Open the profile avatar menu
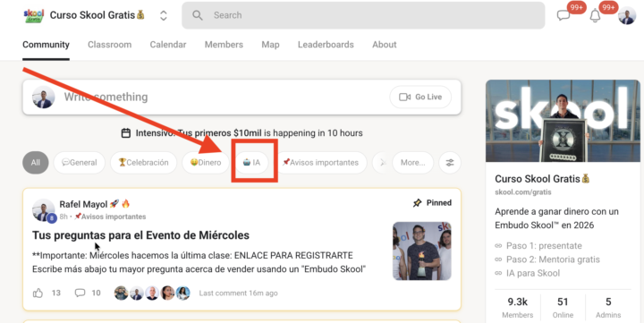 point(627,15)
